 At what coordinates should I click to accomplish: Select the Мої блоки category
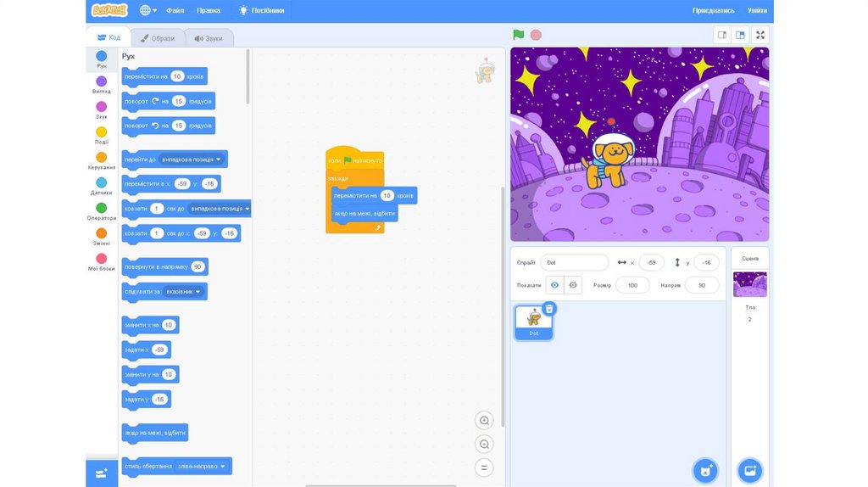[102, 262]
